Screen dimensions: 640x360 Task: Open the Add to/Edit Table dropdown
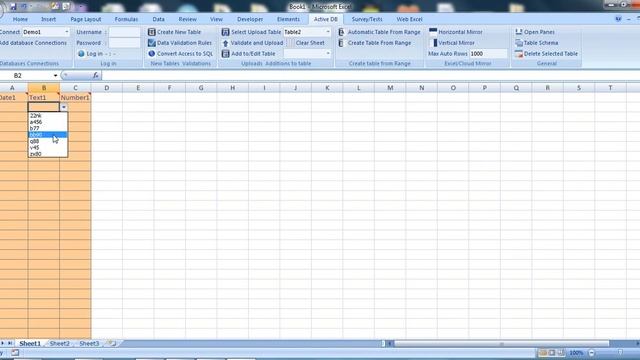click(x=327, y=53)
